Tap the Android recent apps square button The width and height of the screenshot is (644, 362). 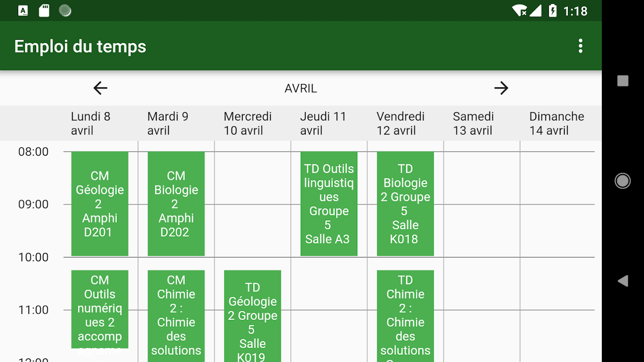coord(623,81)
